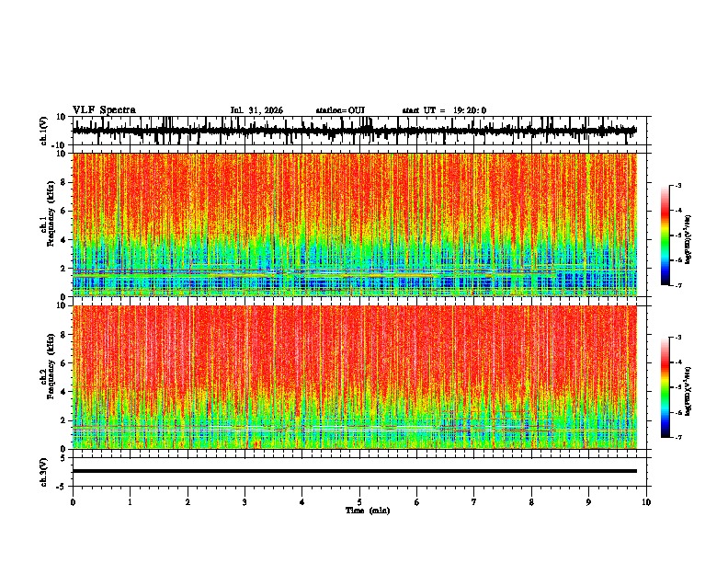Click the '-3' label on ch.2 colorbar

pos(677,338)
